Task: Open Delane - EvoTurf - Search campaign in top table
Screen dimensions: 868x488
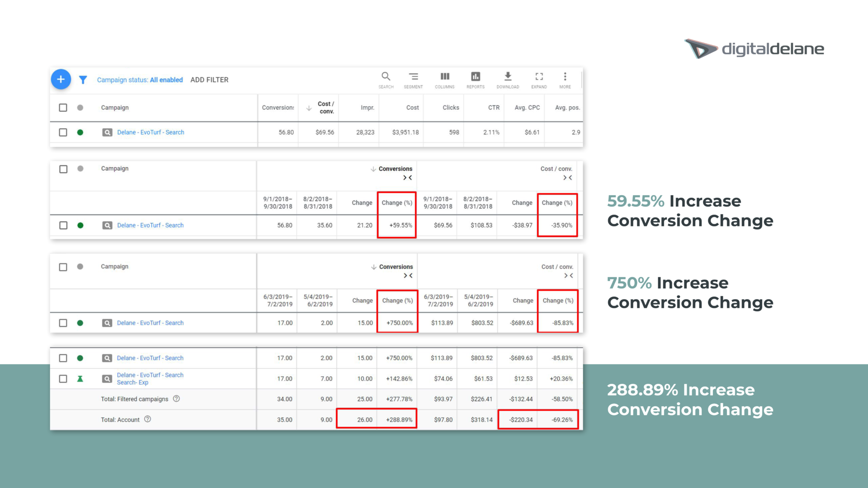Action: click(151, 132)
